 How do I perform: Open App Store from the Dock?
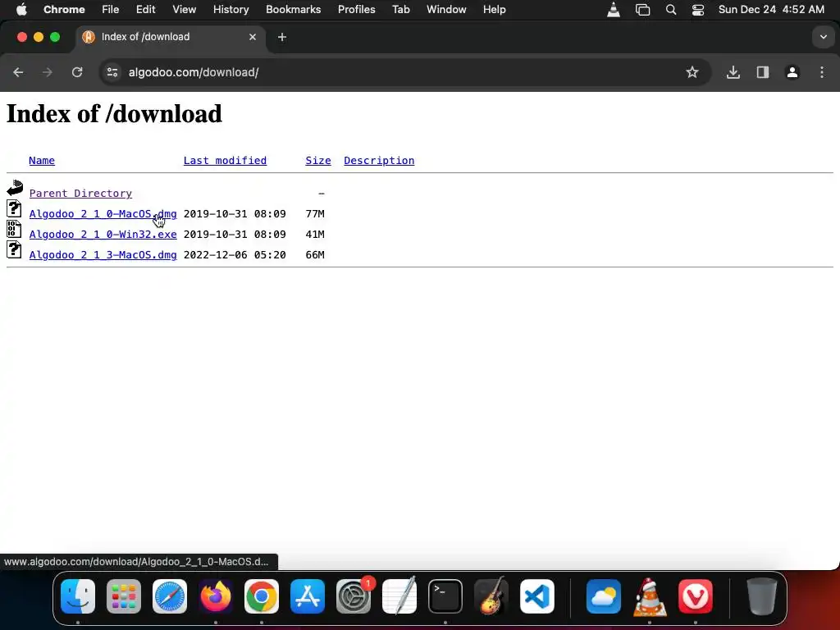(x=308, y=596)
